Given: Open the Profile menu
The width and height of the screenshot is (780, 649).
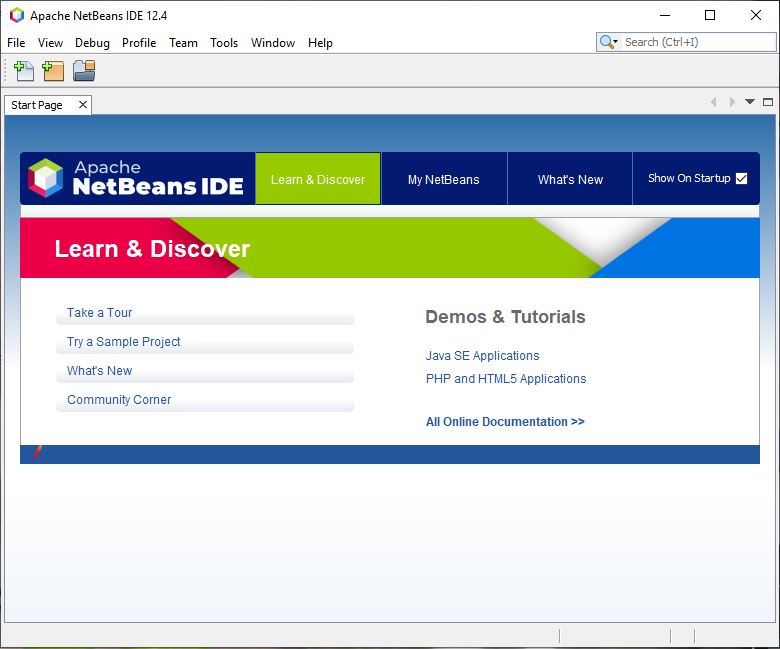Looking at the screenshot, I should pos(139,43).
